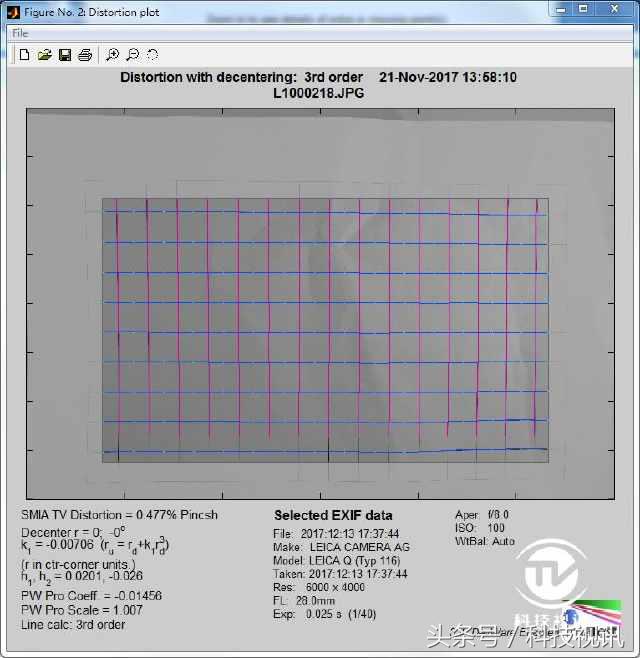The height and width of the screenshot is (658, 640).
Task: Activate the Zoom In magnifier tool
Action: [x=113, y=55]
